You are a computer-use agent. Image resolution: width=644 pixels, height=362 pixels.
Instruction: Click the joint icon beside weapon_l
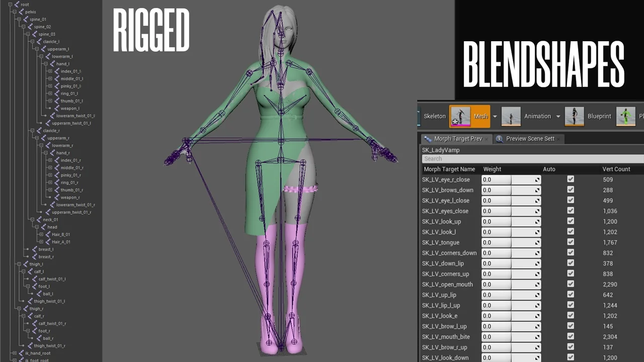pos(56,108)
